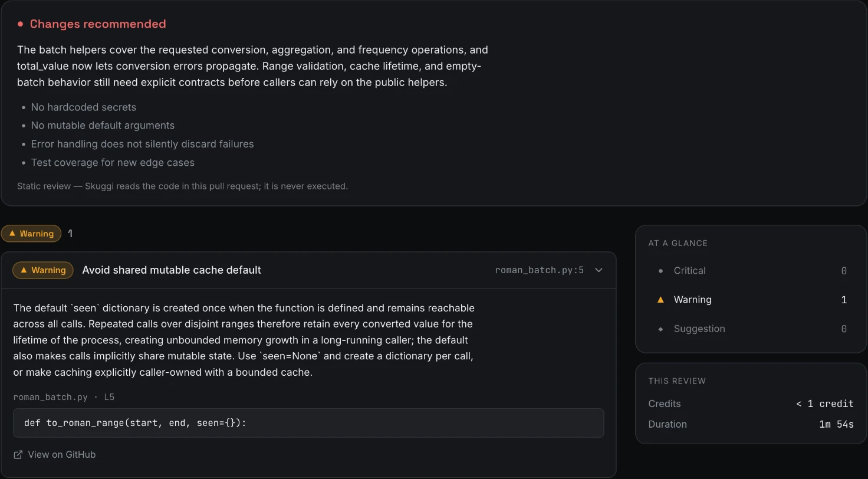
Task: Click the count 1 next to the Warning filter pill
Action: pyautogui.click(x=70, y=234)
